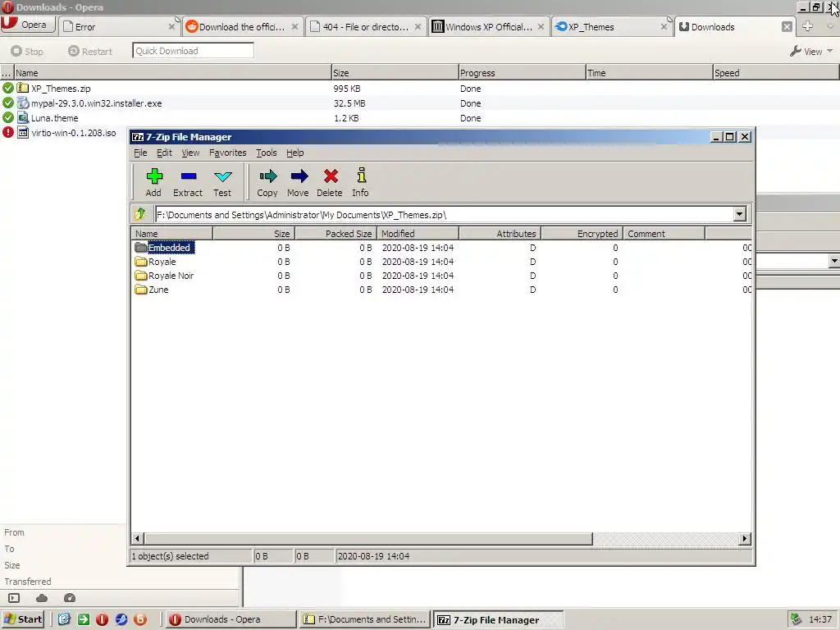Click the Show Desktop quick launch icon
The width and height of the screenshot is (840, 630).
[64, 619]
